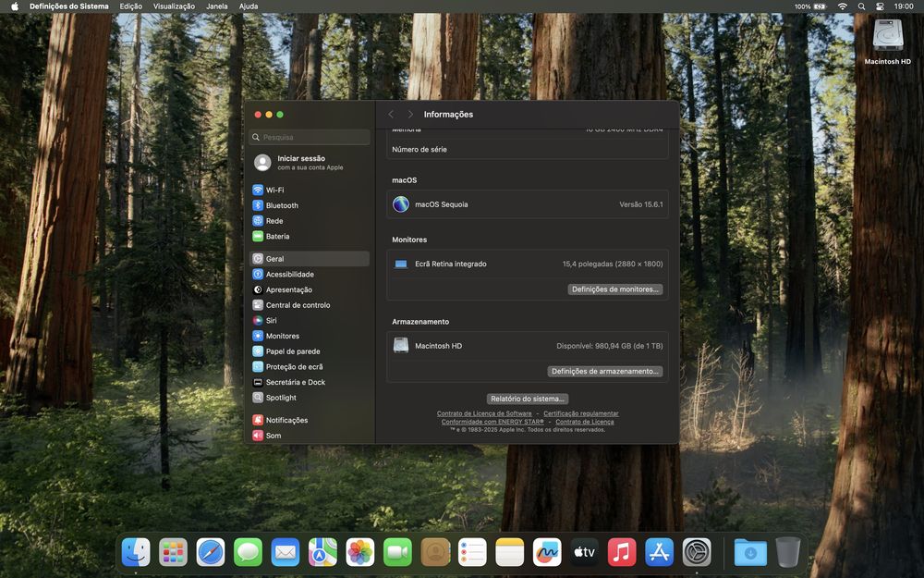Open Certificação regulamentar link
924x578 pixels.
(x=581, y=413)
